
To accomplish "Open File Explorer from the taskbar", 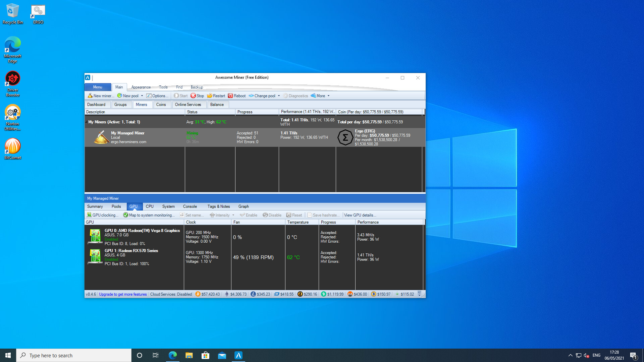I will pos(189,355).
